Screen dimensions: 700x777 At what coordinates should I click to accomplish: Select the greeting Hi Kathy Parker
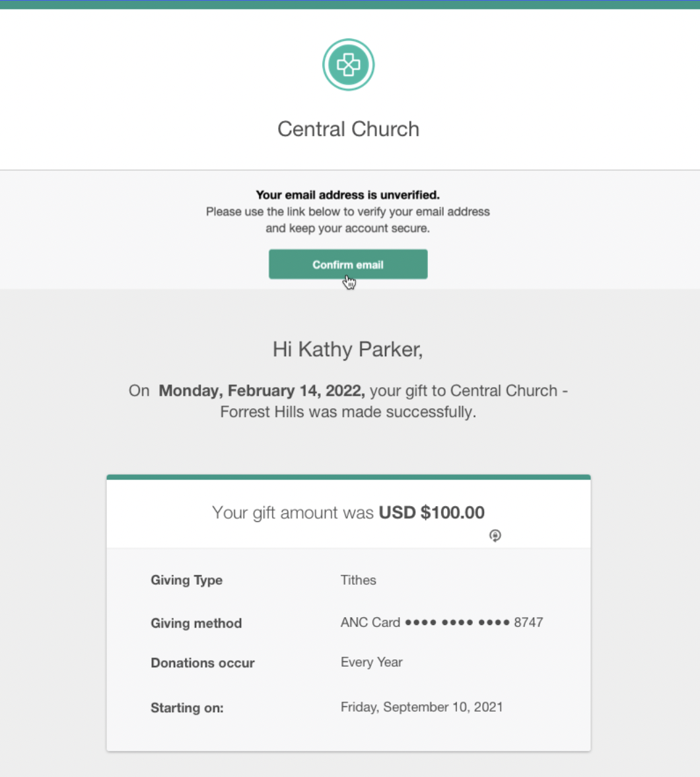pyautogui.click(x=347, y=349)
